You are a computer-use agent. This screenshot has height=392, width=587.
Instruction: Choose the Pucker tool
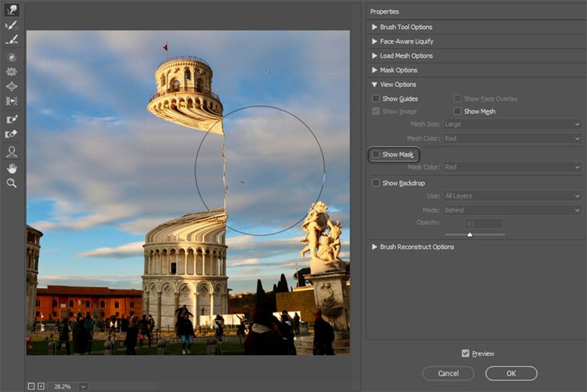pos(11,72)
